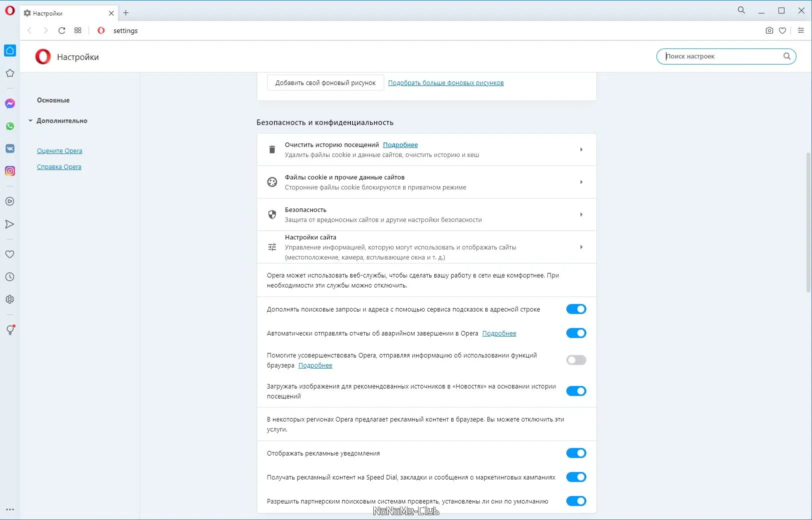Image resolution: width=812 pixels, height=520 pixels.
Task: Reload the settings page
Action: click(x=62, y=30)
